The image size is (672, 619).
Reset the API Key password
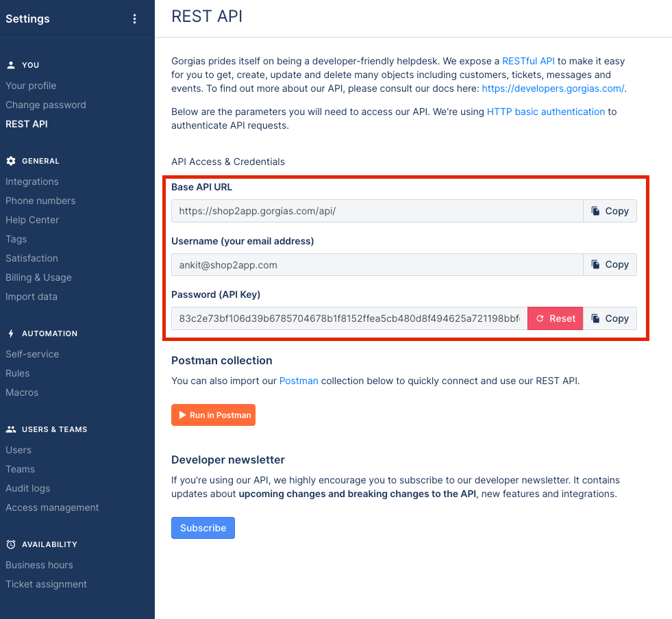[x=556, y=318]
